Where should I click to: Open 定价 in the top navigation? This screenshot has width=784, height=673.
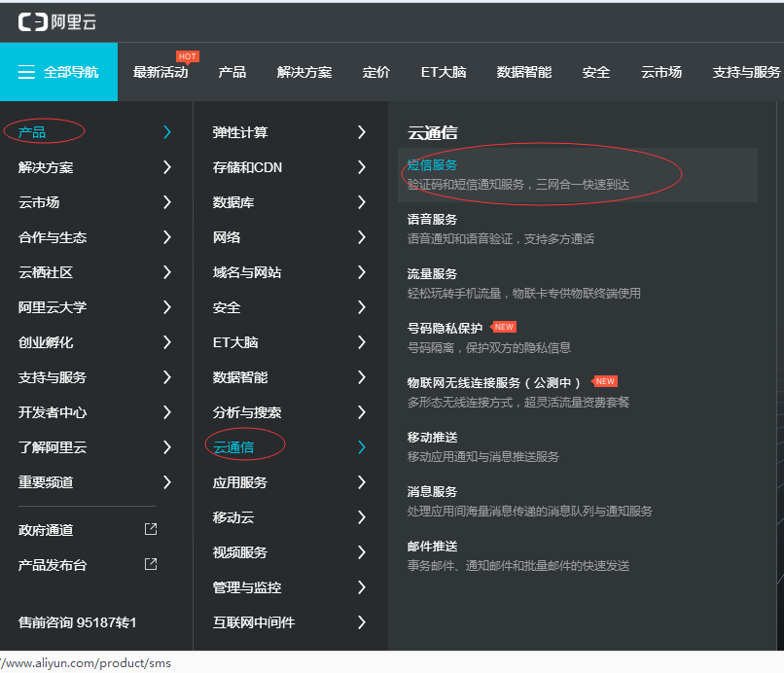pos(376,72)
